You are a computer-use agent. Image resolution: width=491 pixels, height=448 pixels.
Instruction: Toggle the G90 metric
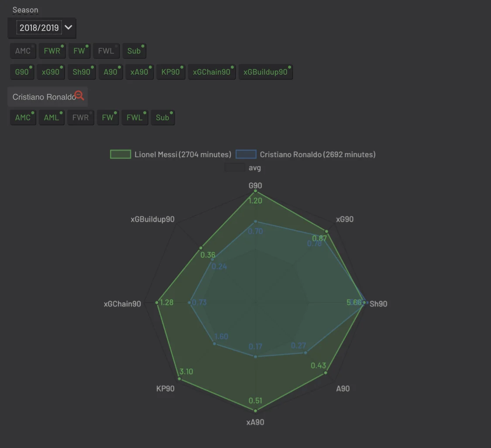(22, 72)
